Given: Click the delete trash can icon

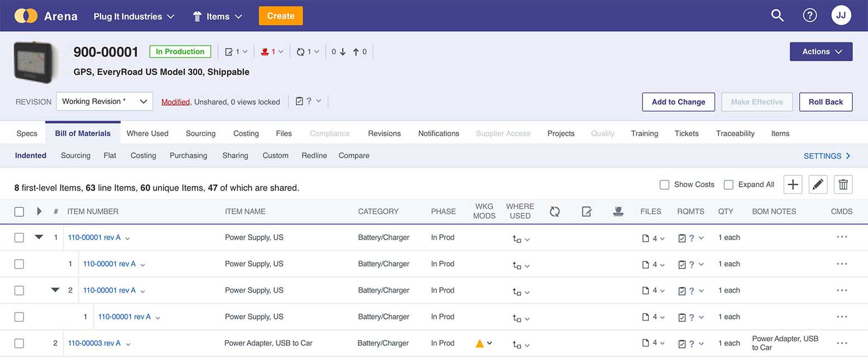Looking at the screenshot, I should coord(843,184).
